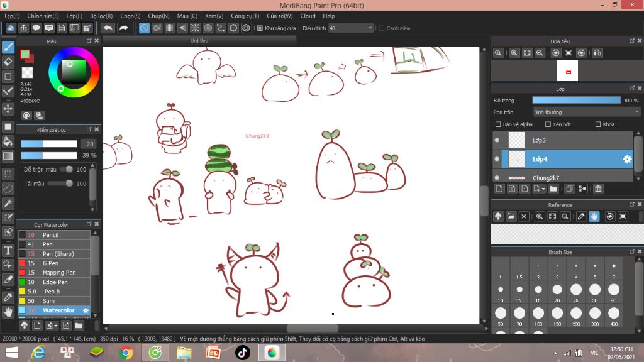The image size is (644, 362).
Task: Select the rectangular Selection tool
Action: coord(8,173)
